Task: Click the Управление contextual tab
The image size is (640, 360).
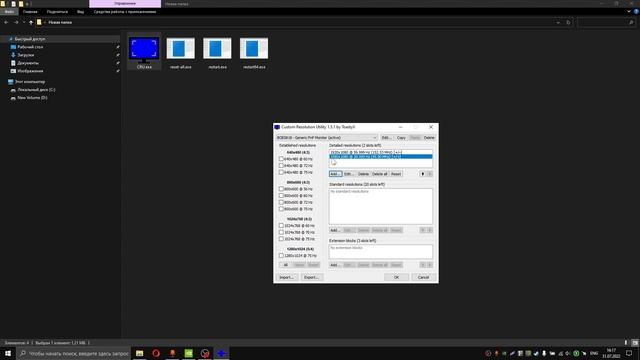Action: point(125,4)
